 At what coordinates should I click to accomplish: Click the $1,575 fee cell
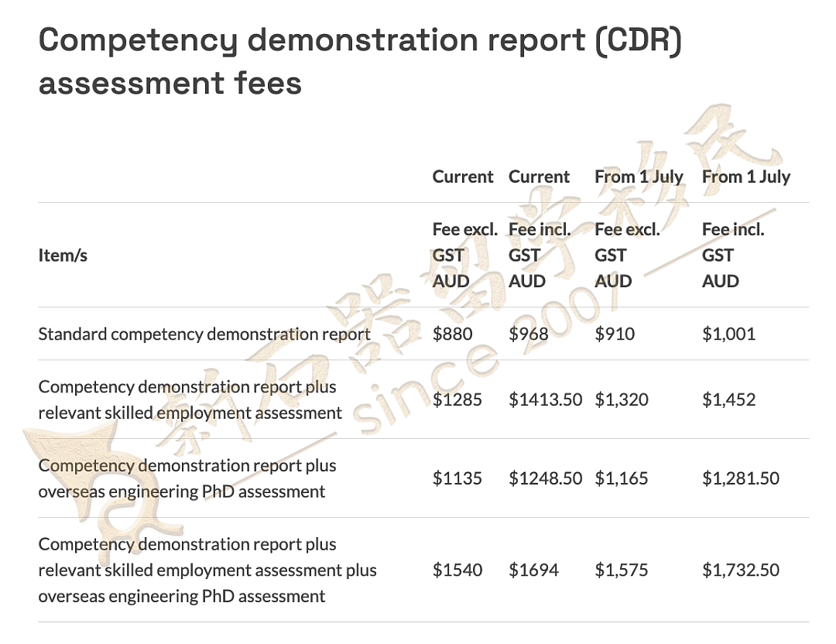(x=622, y=570)
